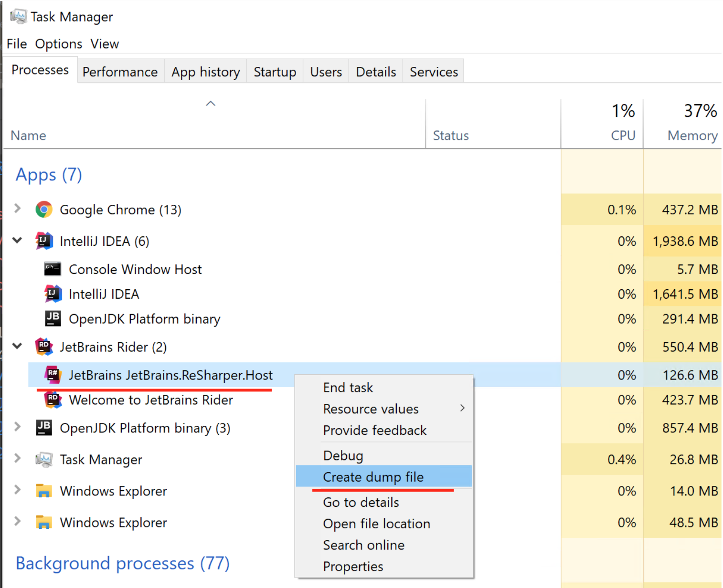Click the JetBrains Rider group icon

click(x=44, y=347)
